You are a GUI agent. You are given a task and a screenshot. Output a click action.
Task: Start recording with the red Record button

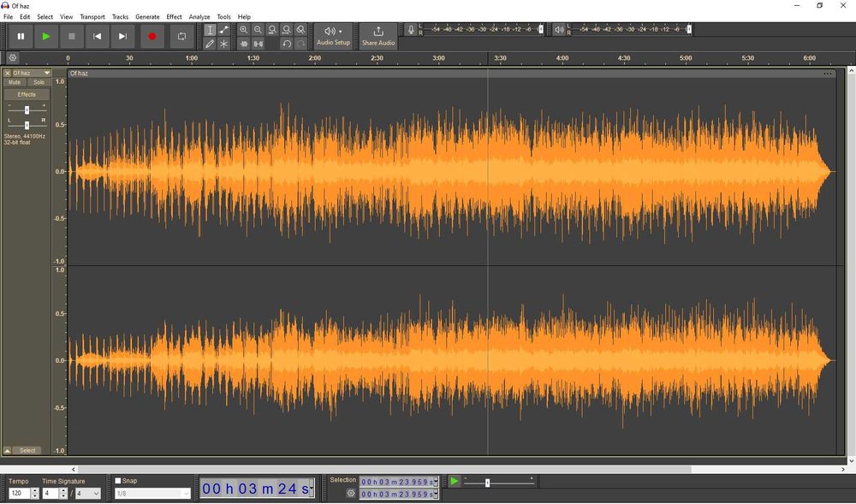tap(152, 37)
